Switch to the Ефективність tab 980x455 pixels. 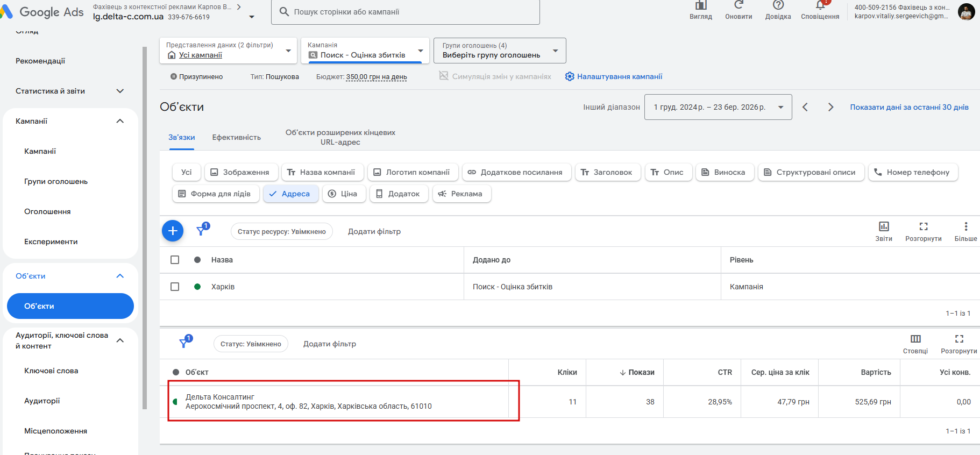[236, 137]
